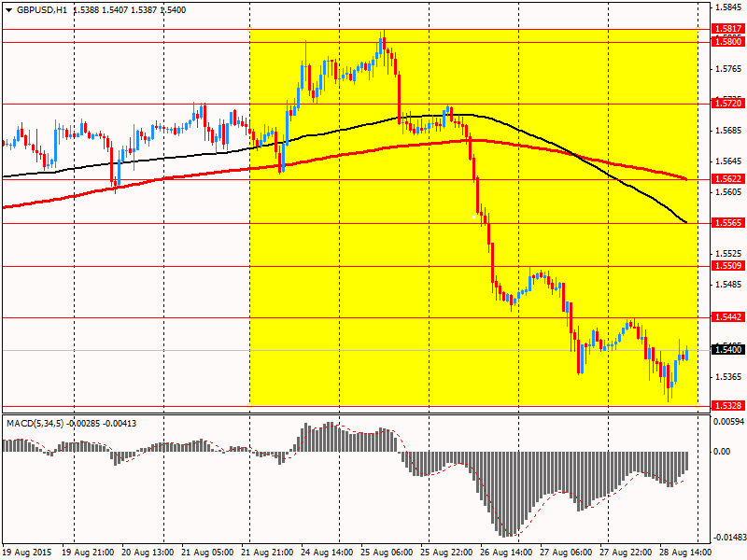Click the 1.5365 price axis value
The height and width of the screenshot is (560, 747).
[729, 377]
